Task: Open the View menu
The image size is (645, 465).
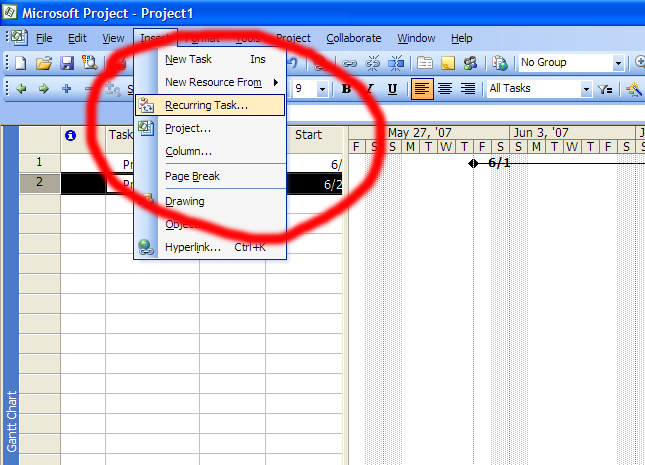Action: (113, 38)
